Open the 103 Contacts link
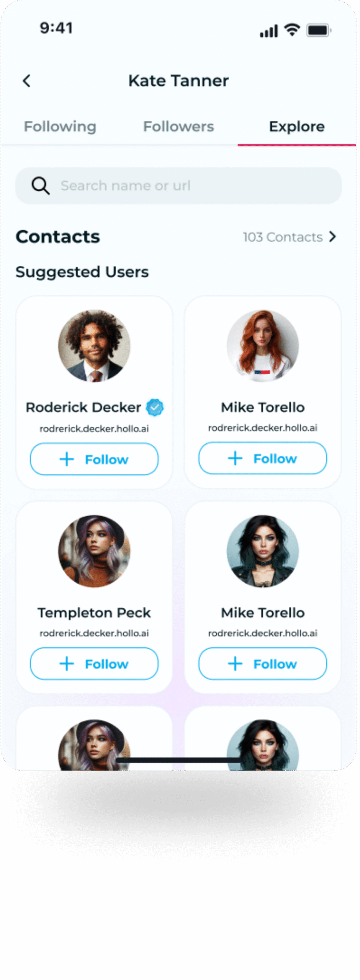Screen dimensions: 360x980 point(283,237)
